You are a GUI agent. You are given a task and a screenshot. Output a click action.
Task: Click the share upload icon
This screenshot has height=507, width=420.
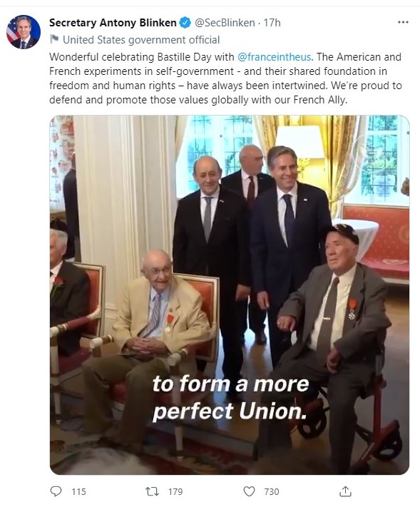[345, 491]
